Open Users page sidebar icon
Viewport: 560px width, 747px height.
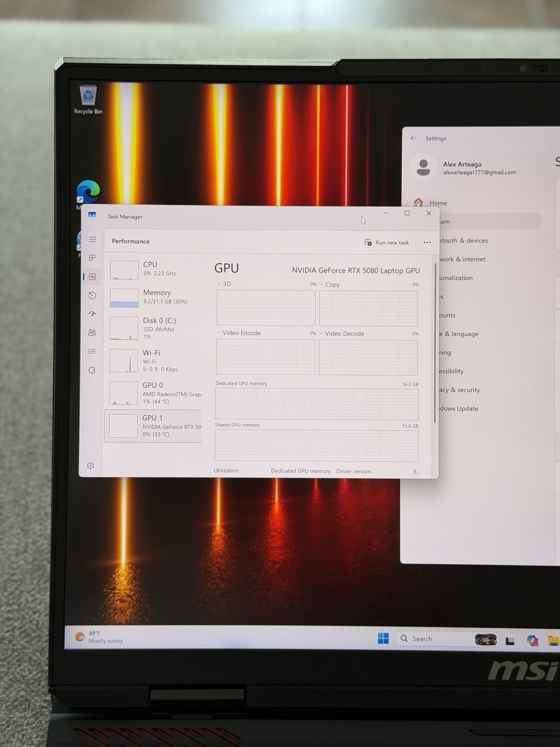(x=92, y=332)
